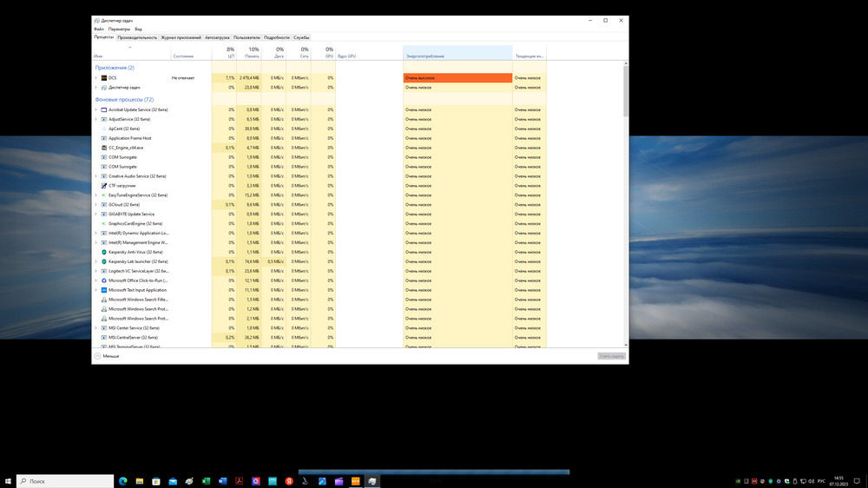
Task: Expand MSI Center Service row
Action: (95, 328)
